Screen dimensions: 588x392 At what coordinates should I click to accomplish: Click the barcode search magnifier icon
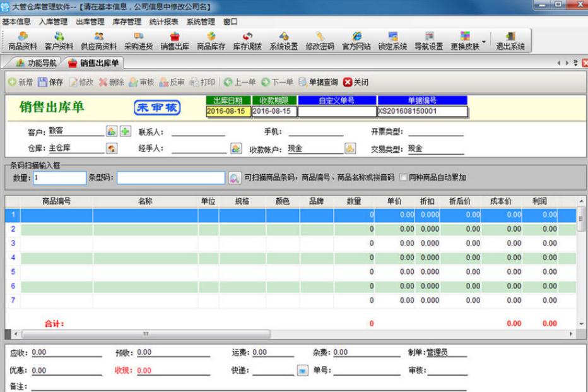coord(235,178)
